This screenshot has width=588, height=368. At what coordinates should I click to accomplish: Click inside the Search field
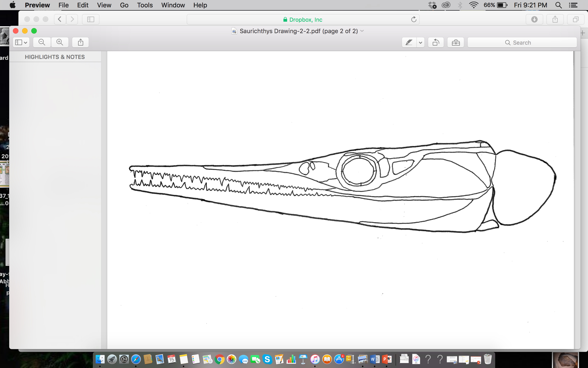point(522,42)
